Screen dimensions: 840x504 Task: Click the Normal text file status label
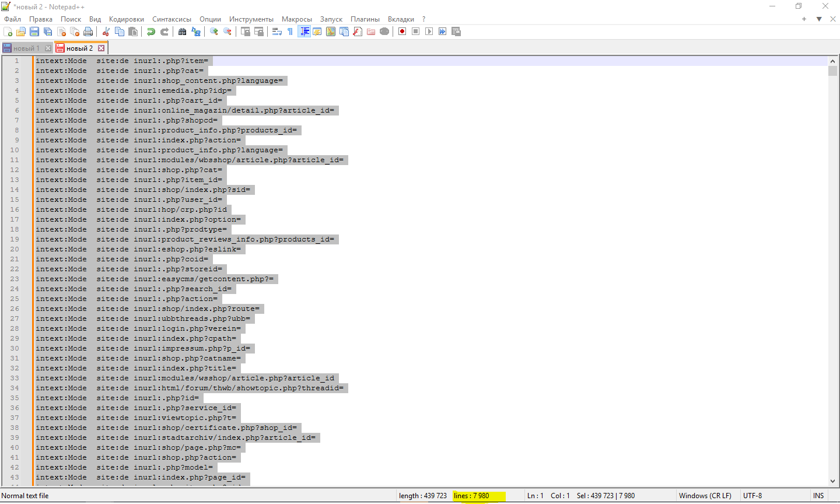[25, 496]
